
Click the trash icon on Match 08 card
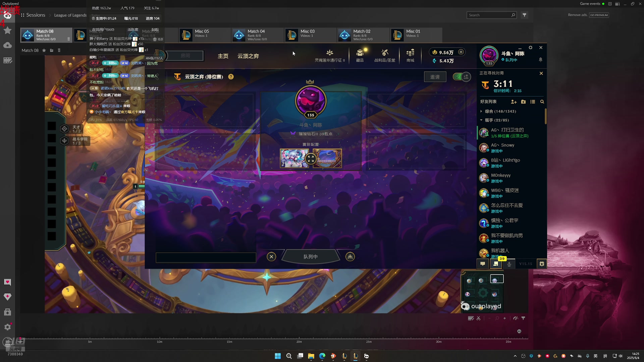(69, 39)
